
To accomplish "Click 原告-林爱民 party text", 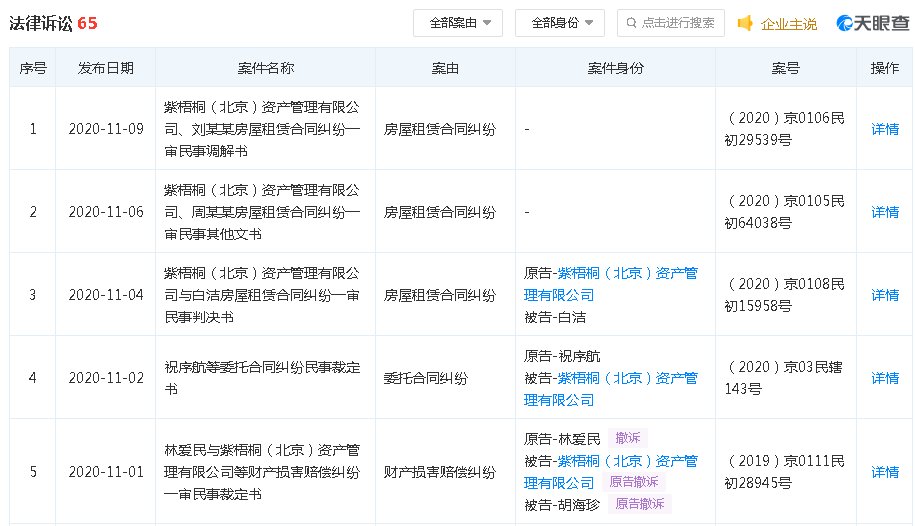I will (561, 439).
